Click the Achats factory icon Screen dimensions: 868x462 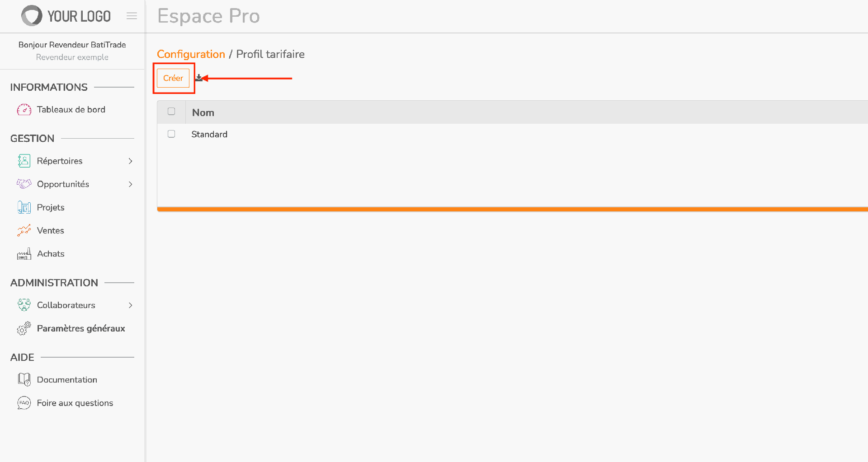coord(24,254)
